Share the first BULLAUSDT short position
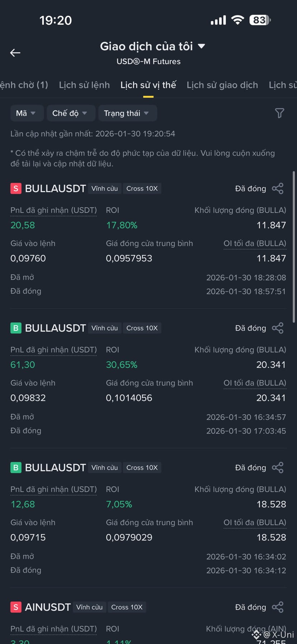This screenshot has width=297, height=644. (278, 188)
